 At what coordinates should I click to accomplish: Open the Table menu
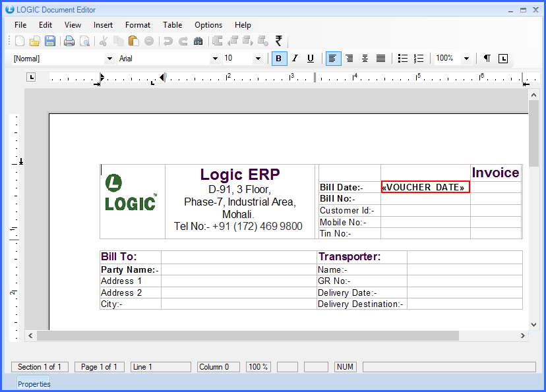tap(173, 25)
